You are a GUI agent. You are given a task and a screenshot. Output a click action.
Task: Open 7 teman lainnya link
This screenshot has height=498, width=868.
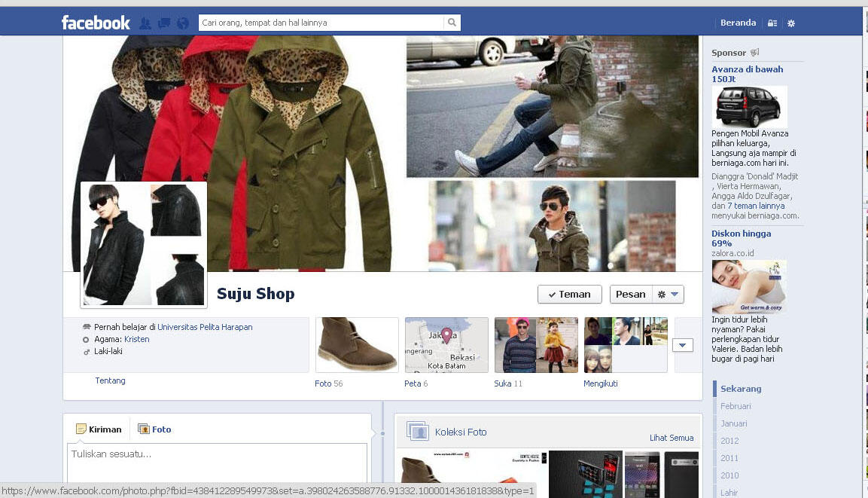[756, 206]
